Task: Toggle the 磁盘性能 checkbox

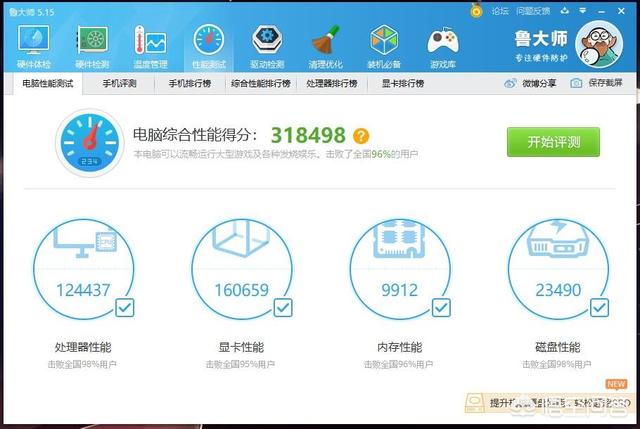Action: pyautogui.click(x=599, y=308)
